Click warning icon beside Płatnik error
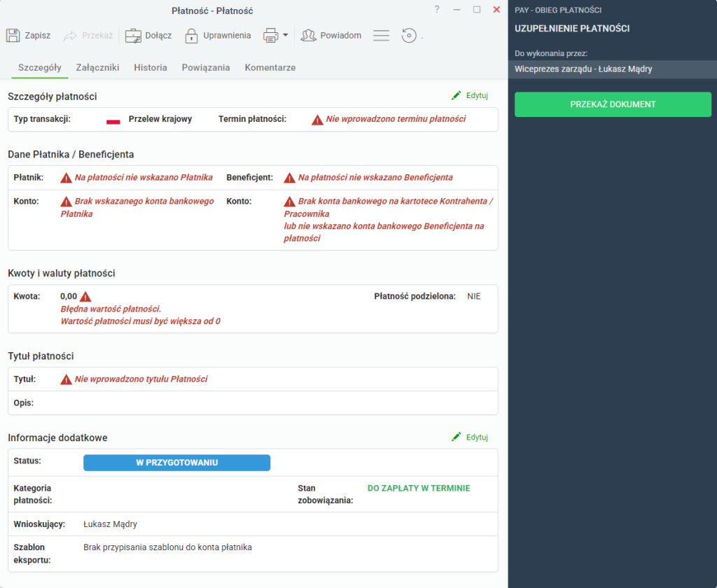Viewport: 717px width, 588px height. point(67,178)
